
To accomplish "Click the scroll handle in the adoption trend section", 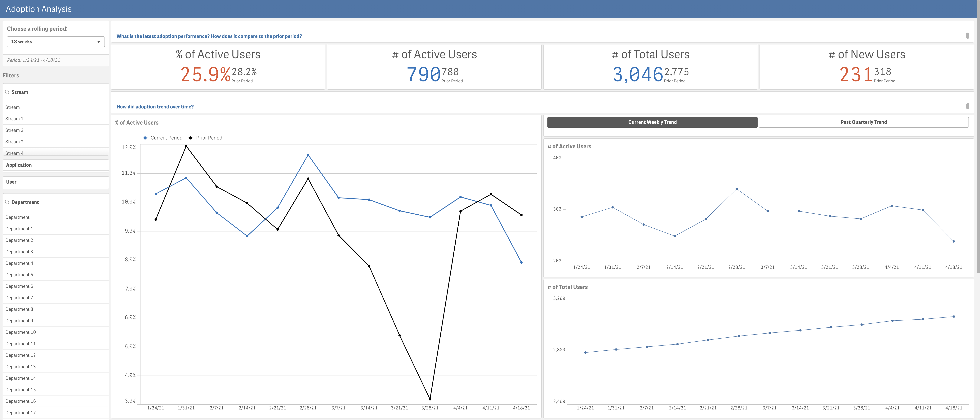I will pos(967,106).
